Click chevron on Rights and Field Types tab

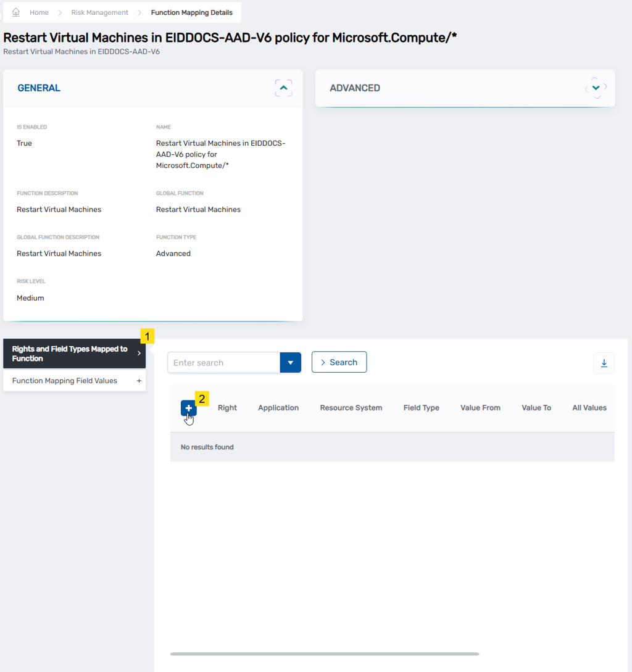(x=139, y=354)
